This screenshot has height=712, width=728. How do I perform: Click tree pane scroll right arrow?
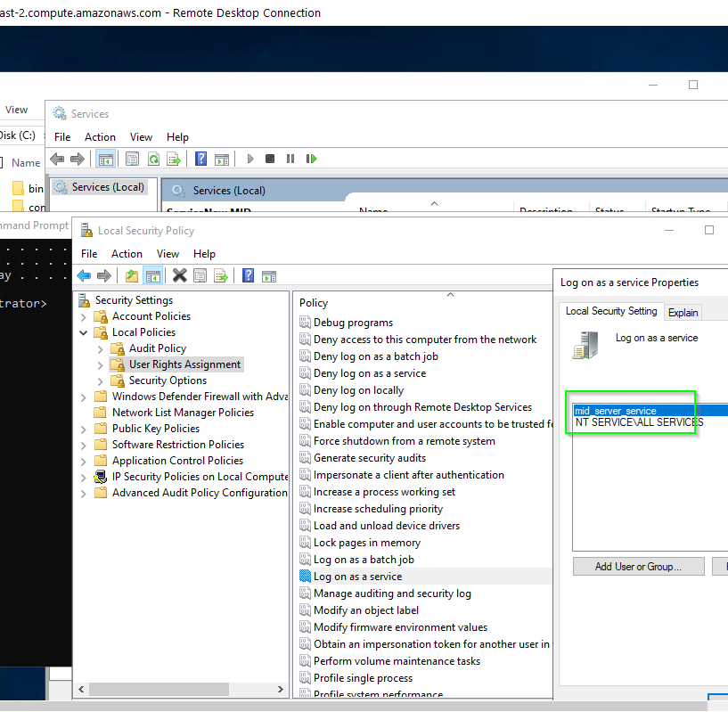click(x=280, y=689)
